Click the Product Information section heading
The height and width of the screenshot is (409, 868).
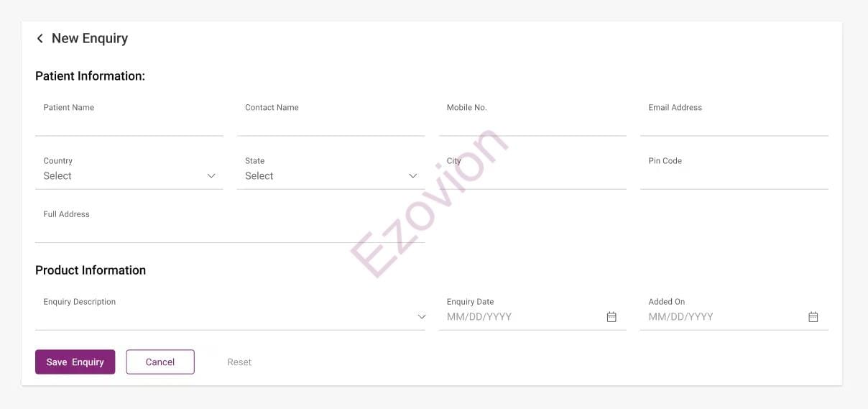coord(91,270)
